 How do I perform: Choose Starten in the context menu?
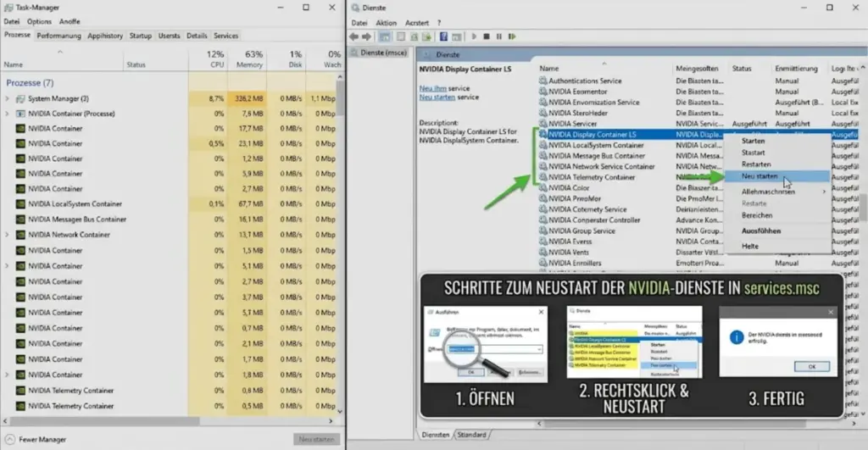click(778, 141)
